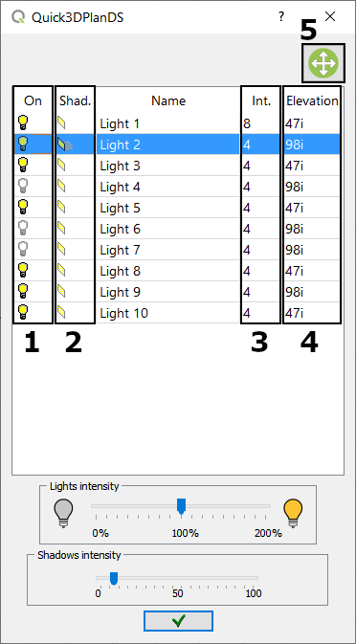Confirm with the green checkmark button

point(178,621)
